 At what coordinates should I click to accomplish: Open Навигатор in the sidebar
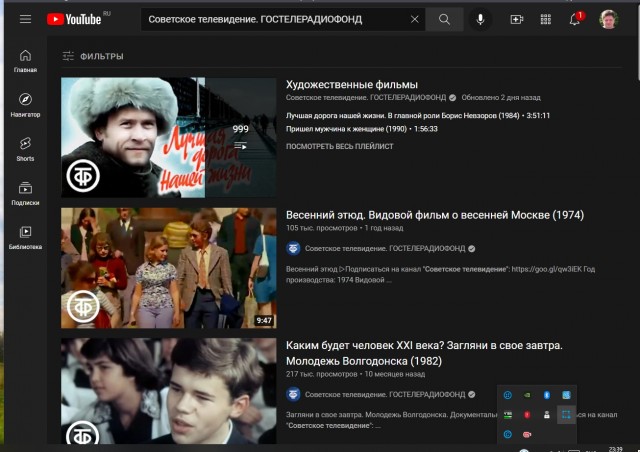pos(25,105)
